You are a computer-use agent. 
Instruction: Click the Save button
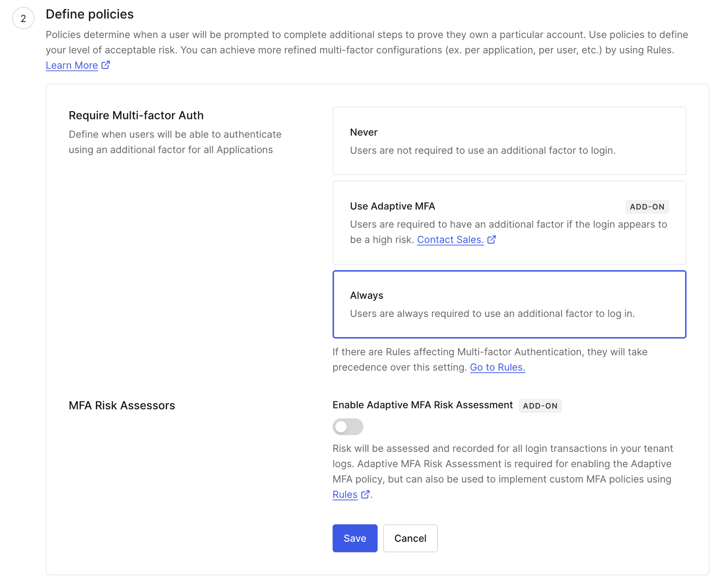pos(355,538)
